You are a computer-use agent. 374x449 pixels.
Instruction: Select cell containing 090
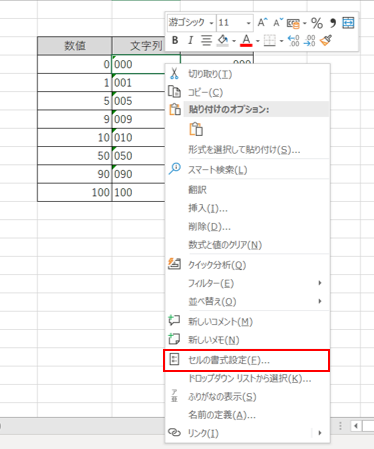pos(139,174)
